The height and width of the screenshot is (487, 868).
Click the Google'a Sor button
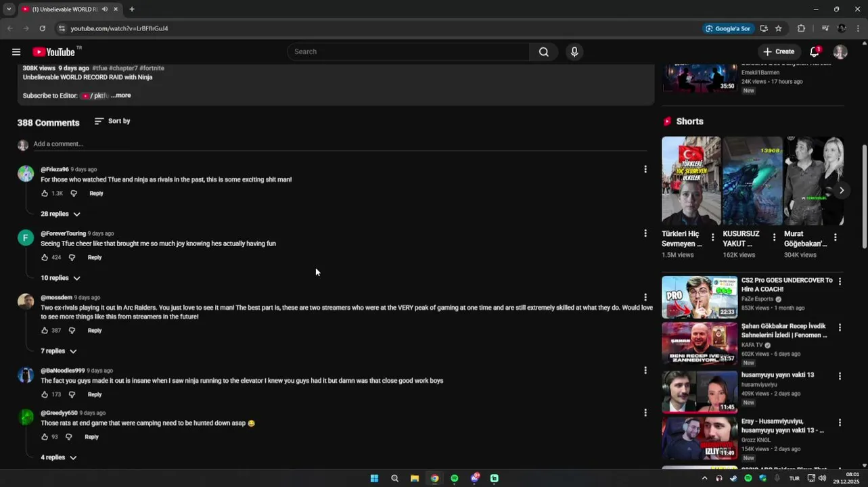(728, 28)
